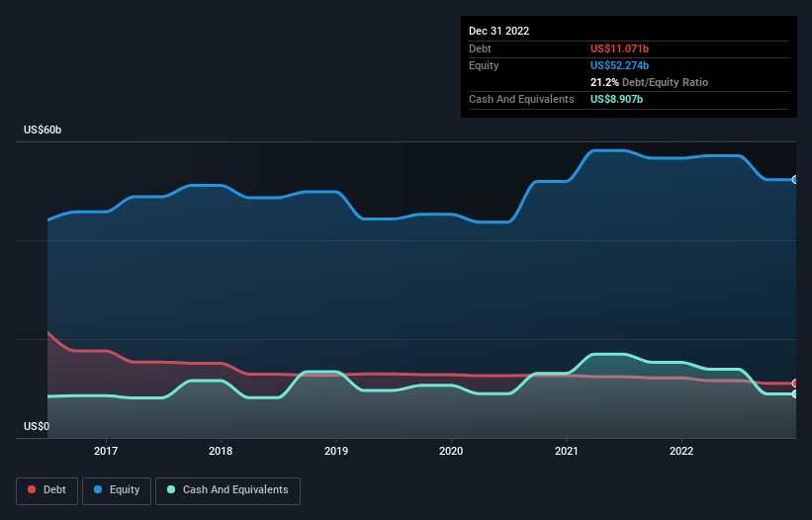This screenshot has width=812, height=520.
Task: Click the US$11.071b debt value
Action: click(619, 48)
